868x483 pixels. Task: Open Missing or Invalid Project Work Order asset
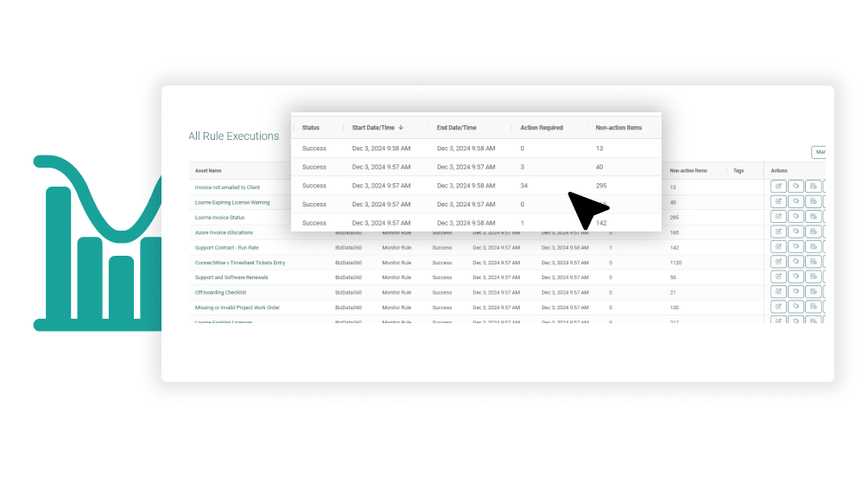tap(237, 308)
